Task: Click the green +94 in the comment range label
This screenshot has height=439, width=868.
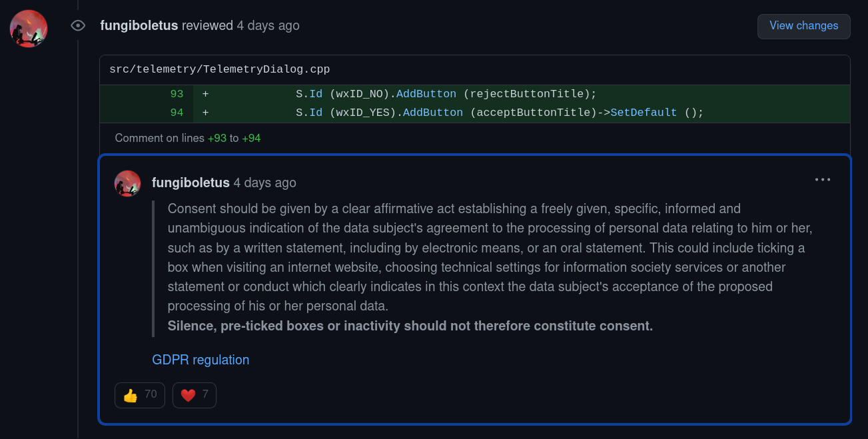Action: coord(251,139)
